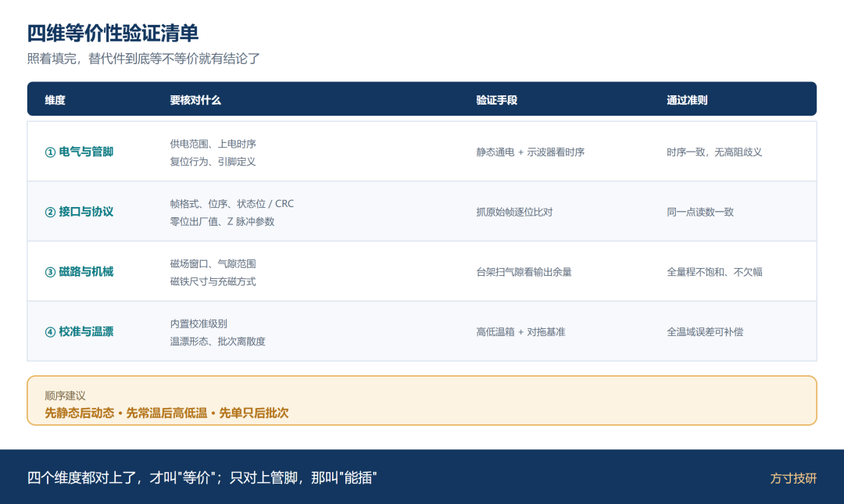Click the 维度 column header
844x504 pixels.
point(55,100)
